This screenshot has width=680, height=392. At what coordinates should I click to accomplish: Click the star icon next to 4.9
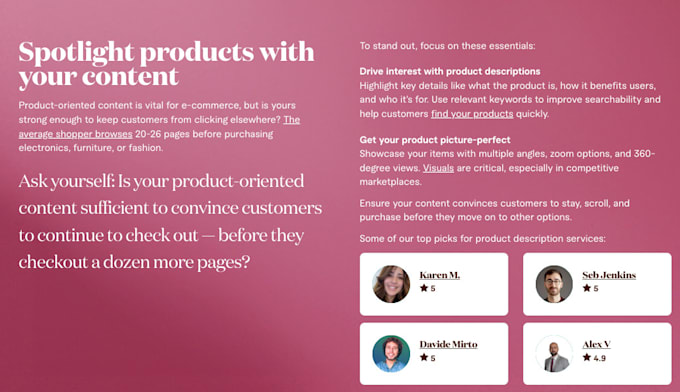[587, 357]
